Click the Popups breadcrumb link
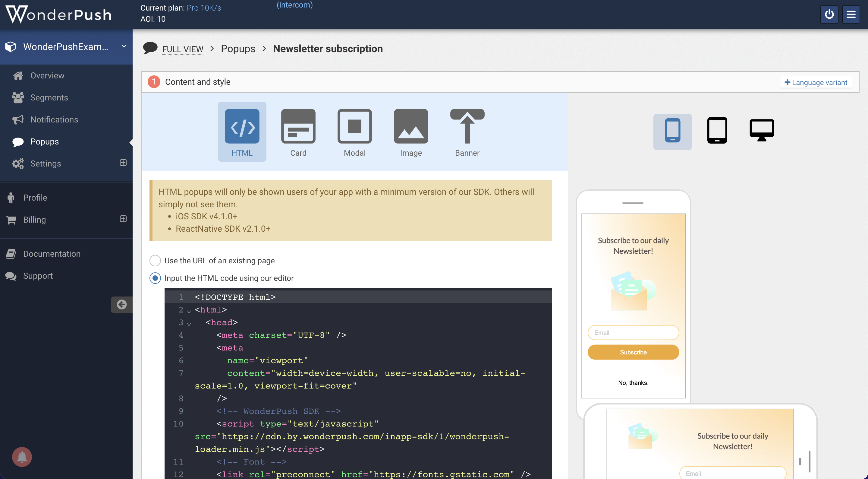The height and width of the screenshot is (479, 868). [238, 49]
